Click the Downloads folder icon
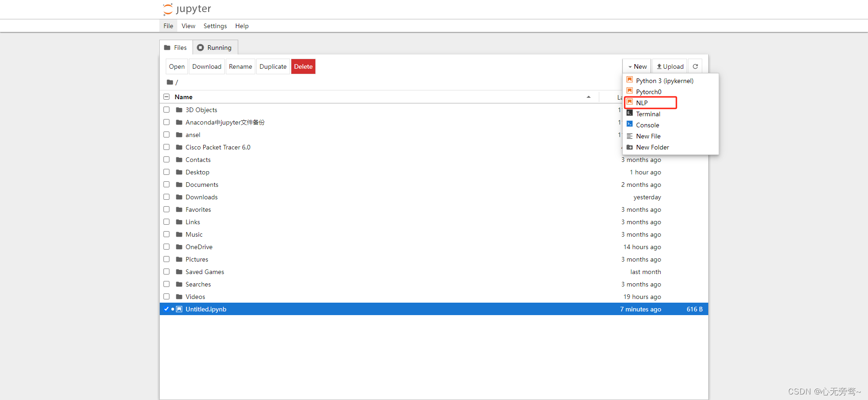 pos(179,197)
